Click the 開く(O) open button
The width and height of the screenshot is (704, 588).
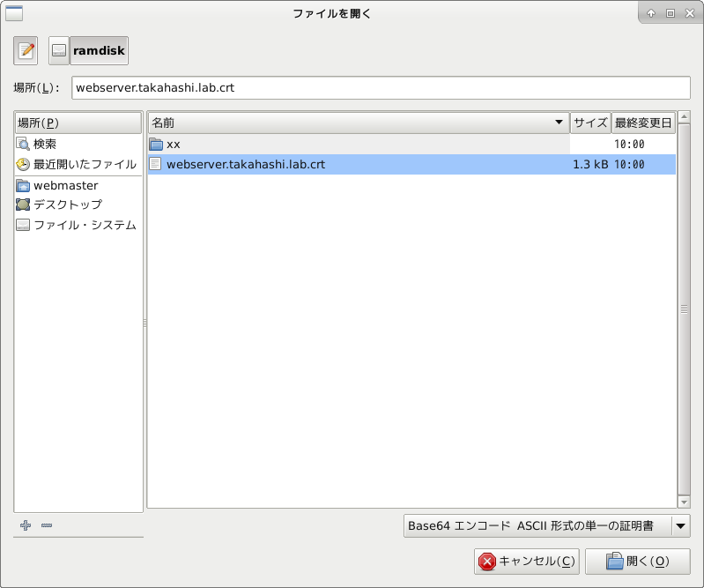638,561
